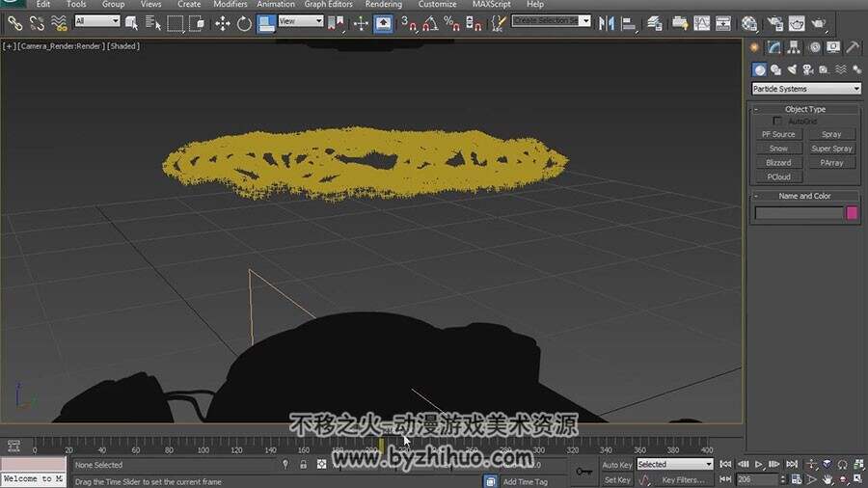
Task: Open the Select by Name dialog
Action: tap(152, 23)
